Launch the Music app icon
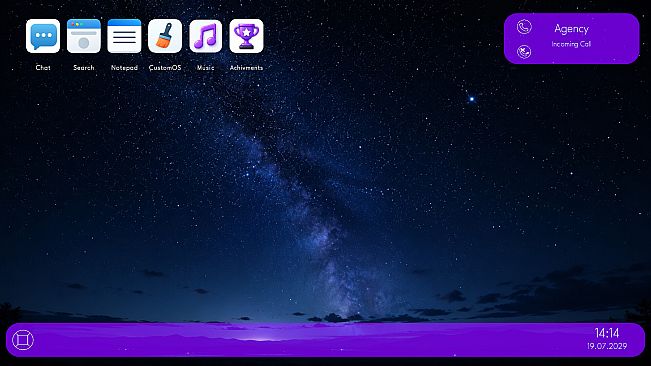Screen dimensions: 651x366 point(206,36)
